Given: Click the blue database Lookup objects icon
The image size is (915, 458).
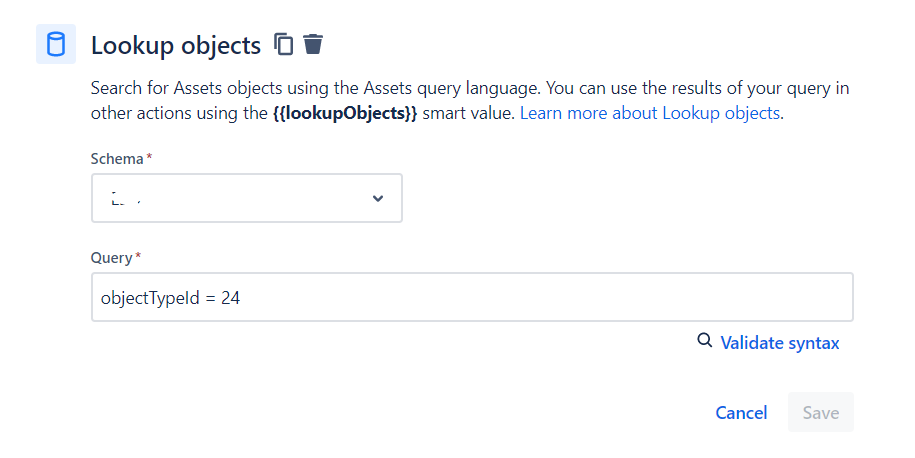Looking at the screenshot, I should [56, 44].
